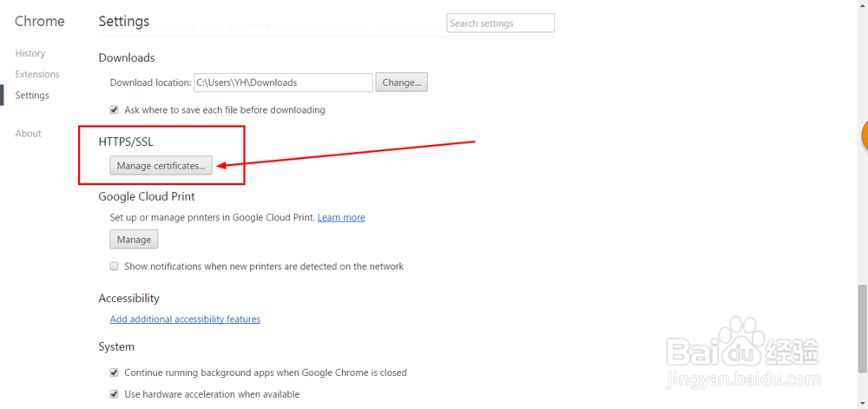Image resolution: width=868 pixels, height=409 pixels.
Task: Click the Manage certificates... button
Action: coord(161,165)
